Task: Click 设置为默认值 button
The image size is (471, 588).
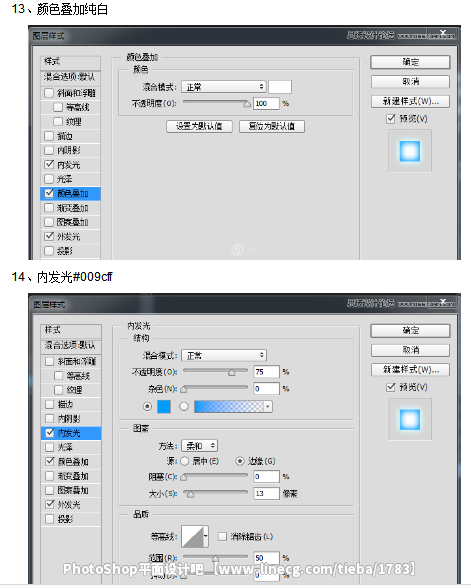Action: [x=199, y=126]
